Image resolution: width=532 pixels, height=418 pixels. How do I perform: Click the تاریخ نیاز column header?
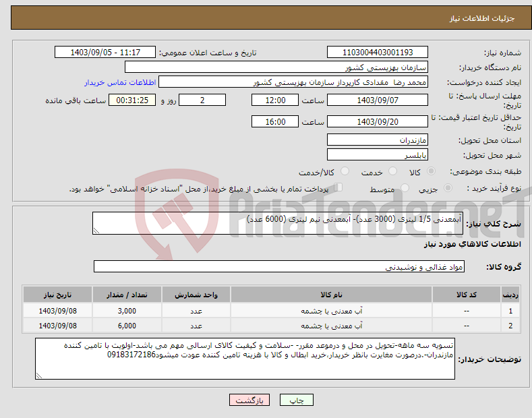(58, 295)
